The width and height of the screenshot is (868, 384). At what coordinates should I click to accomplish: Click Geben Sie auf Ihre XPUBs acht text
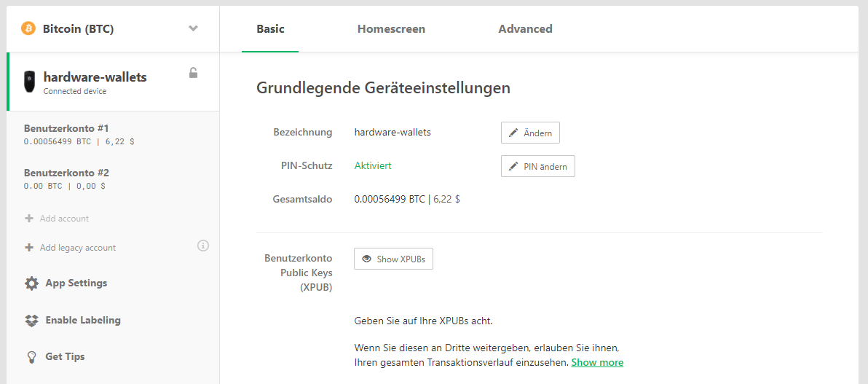(x=423, y=321)
